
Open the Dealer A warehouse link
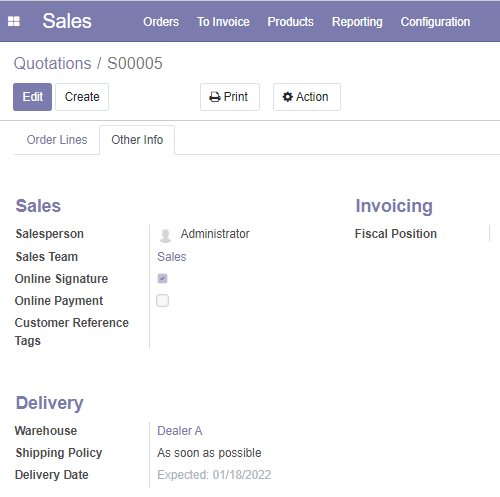(180, 431)
